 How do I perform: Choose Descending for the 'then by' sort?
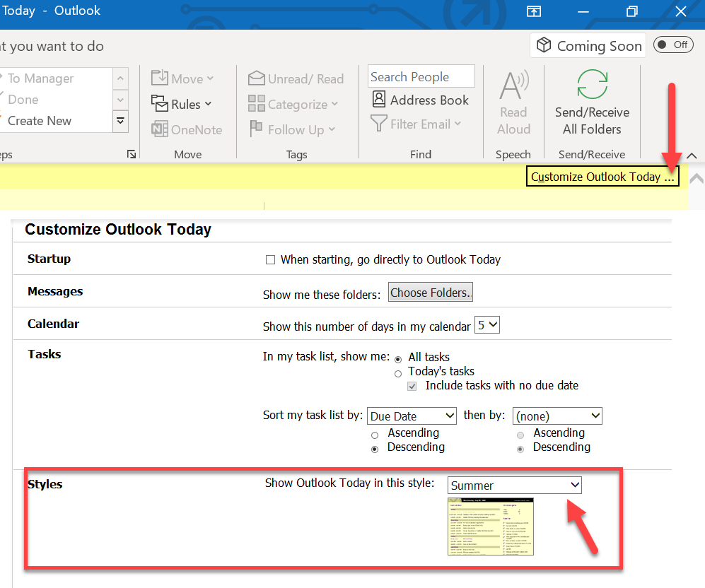520,449
